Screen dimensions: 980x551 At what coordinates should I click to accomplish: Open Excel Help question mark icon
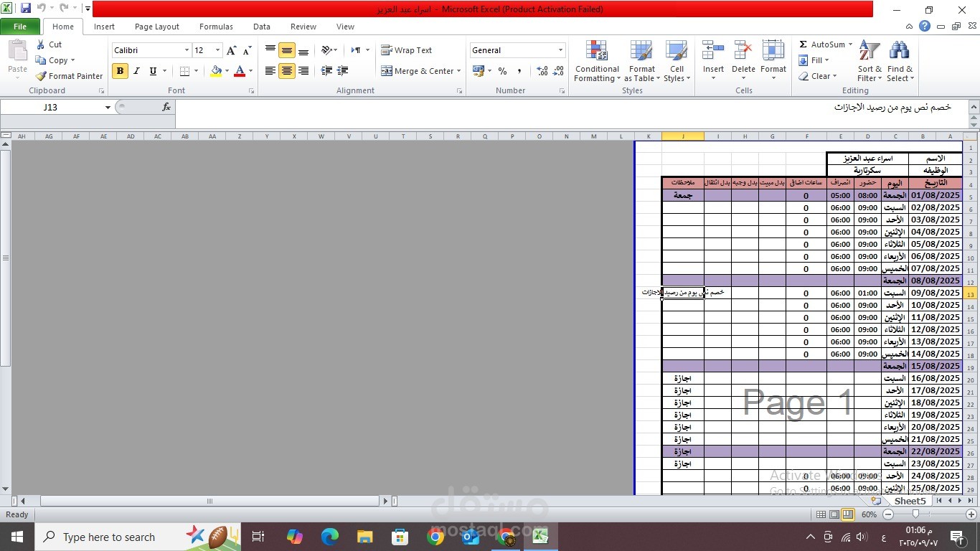tap(925, 27)
